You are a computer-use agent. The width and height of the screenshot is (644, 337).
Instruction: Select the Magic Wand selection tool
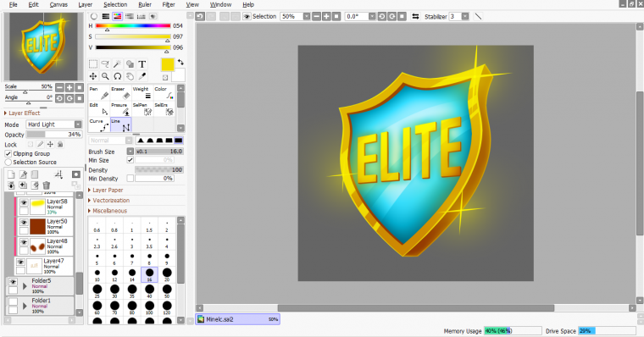(x=118, y=64)
